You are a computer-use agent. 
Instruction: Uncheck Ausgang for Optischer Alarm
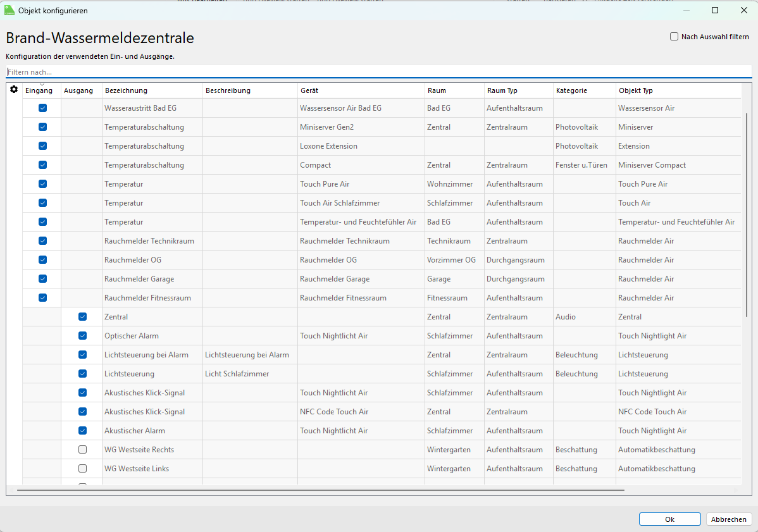point(82,336)
